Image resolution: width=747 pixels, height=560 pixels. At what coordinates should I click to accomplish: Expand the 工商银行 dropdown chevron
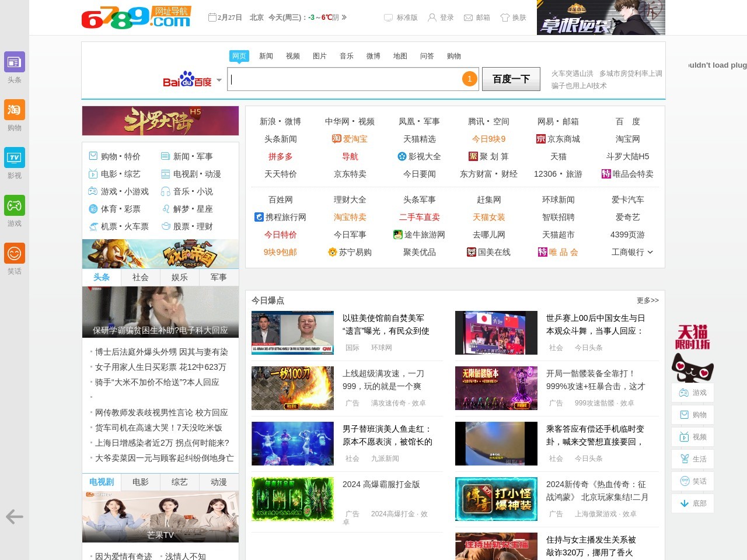coord(650,252)
